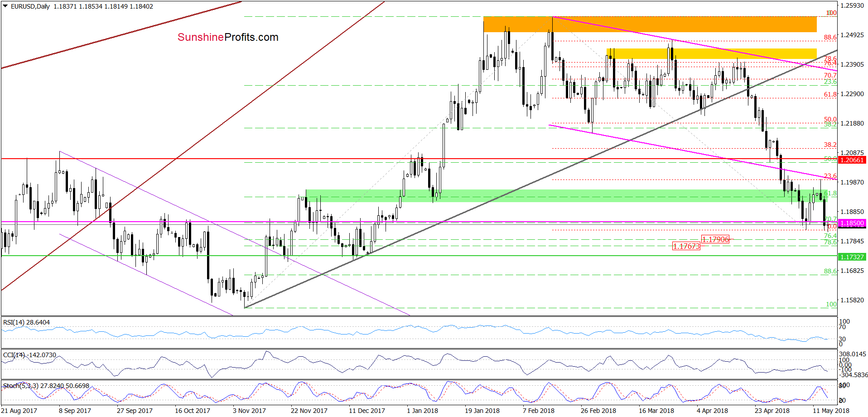This screenshot has width=868, height=417.
Task: Click the 11 May 2018 date label
Action: [x=831, y=411]
